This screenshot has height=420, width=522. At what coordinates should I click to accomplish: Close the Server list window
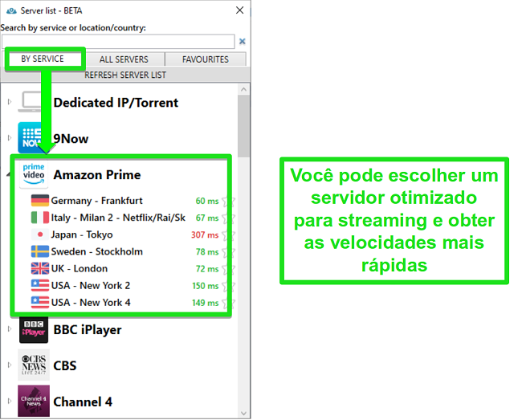click(x=239, y=10)
